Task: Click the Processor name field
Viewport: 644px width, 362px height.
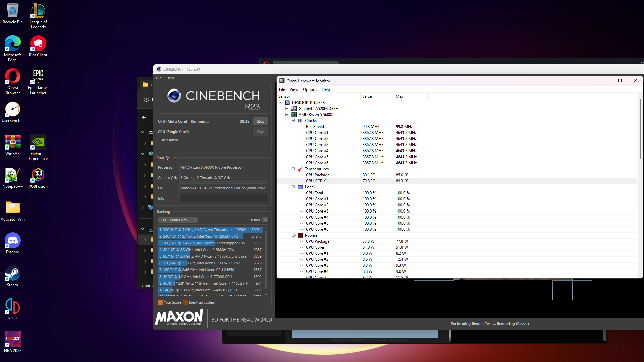Action: pyautogui.click(x=224, y=167)
